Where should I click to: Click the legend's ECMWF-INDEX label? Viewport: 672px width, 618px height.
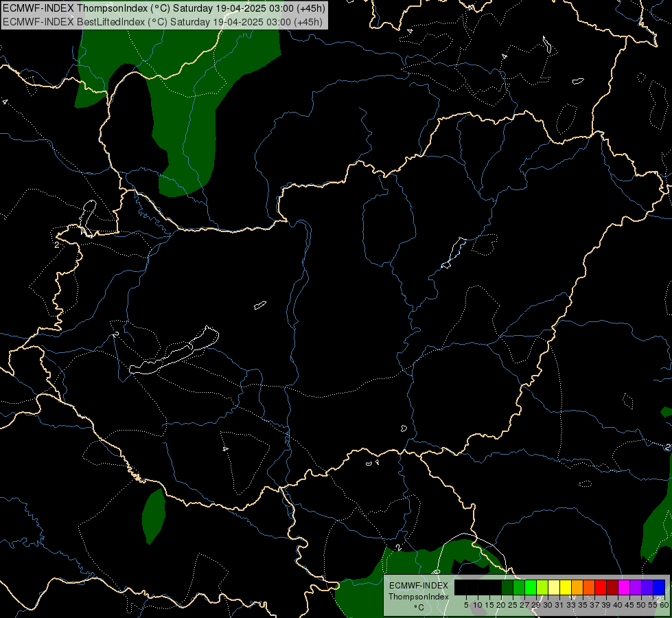tap(418, 586)
